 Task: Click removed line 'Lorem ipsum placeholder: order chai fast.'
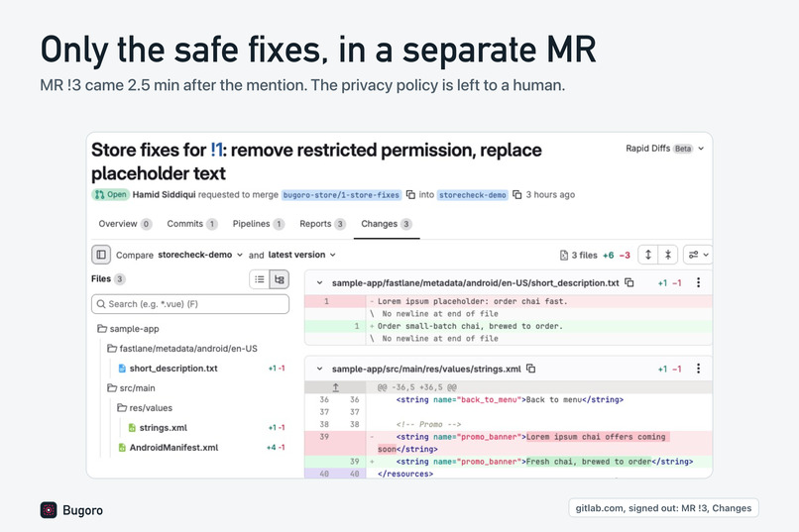508,301
